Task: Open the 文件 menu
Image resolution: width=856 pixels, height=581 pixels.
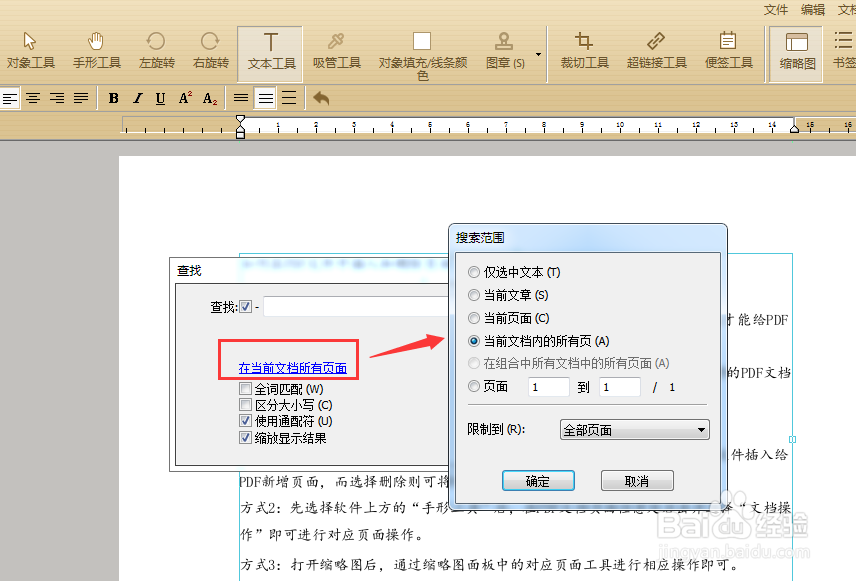Action: pos(776,10)
